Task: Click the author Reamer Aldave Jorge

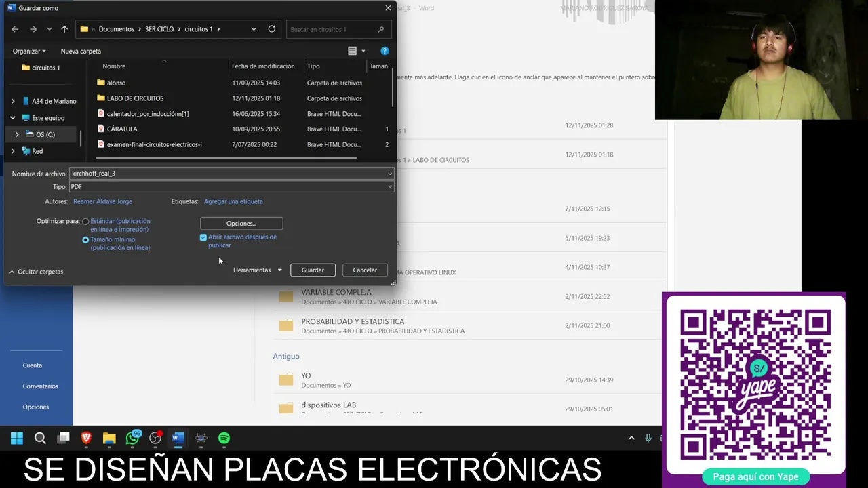Action: click(102, 201)
